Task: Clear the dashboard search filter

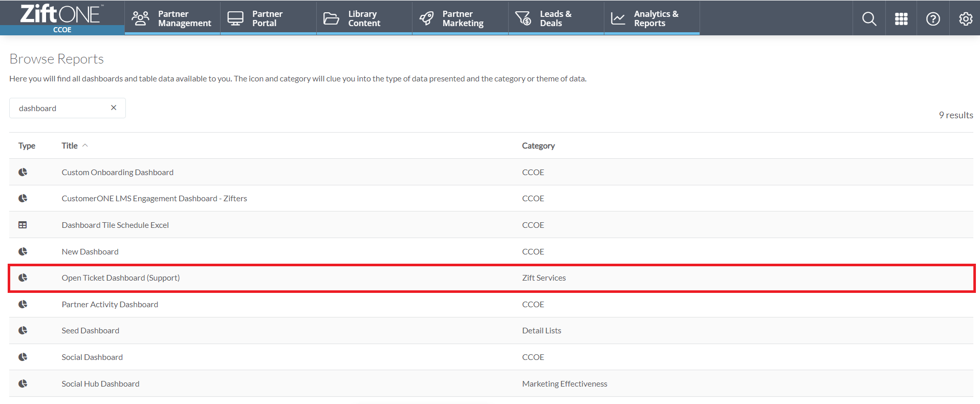Action: coord(114,108)
